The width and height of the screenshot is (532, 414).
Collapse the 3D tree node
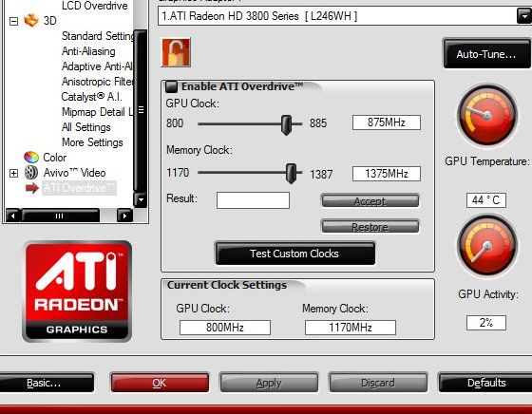(x=13, y=21)
